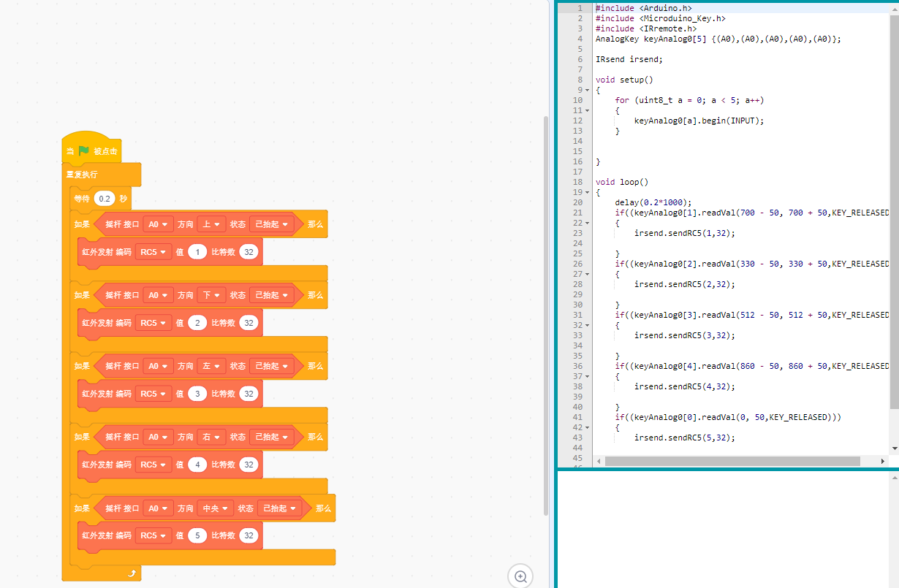Screen dimensions: 899x588
Task: Click the loop arrow icon at the forever block's end
Action: [132, 574]
